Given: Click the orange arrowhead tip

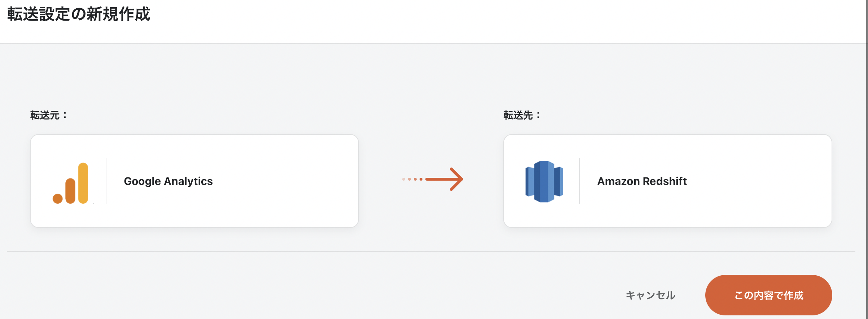Looking at the screenshot, I should tap(457, 179).
